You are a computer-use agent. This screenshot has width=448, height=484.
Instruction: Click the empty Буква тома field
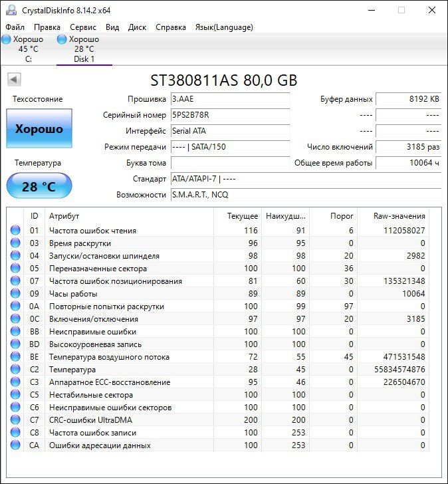click(230, 163)
